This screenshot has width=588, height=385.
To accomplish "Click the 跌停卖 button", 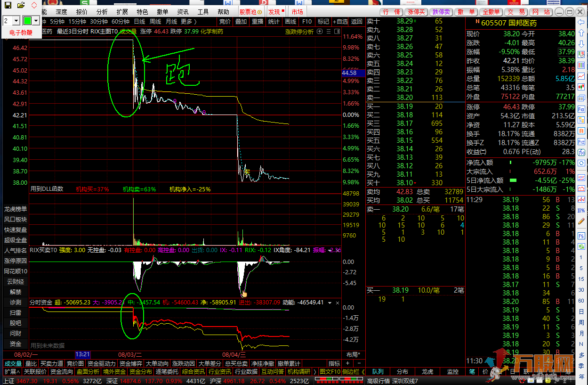I will pyautogui.click(x=441, y=12).
